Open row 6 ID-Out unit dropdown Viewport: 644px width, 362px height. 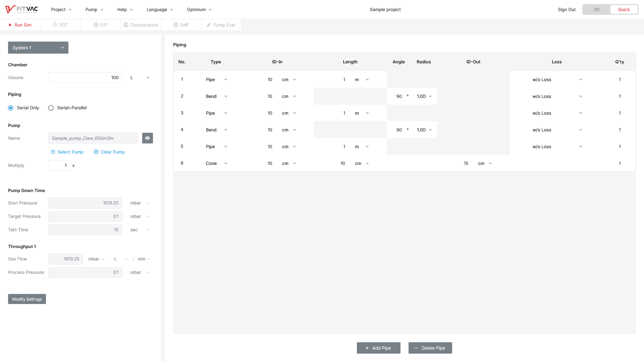click(x=485, y=163)
